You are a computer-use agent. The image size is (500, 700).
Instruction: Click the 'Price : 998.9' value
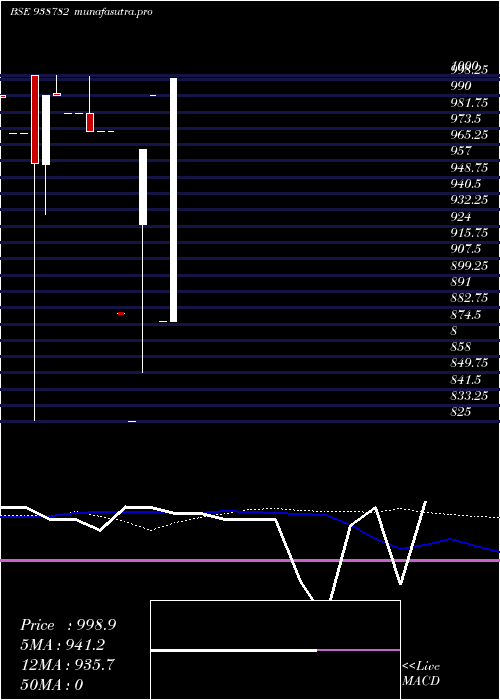(x=68, y=625)
